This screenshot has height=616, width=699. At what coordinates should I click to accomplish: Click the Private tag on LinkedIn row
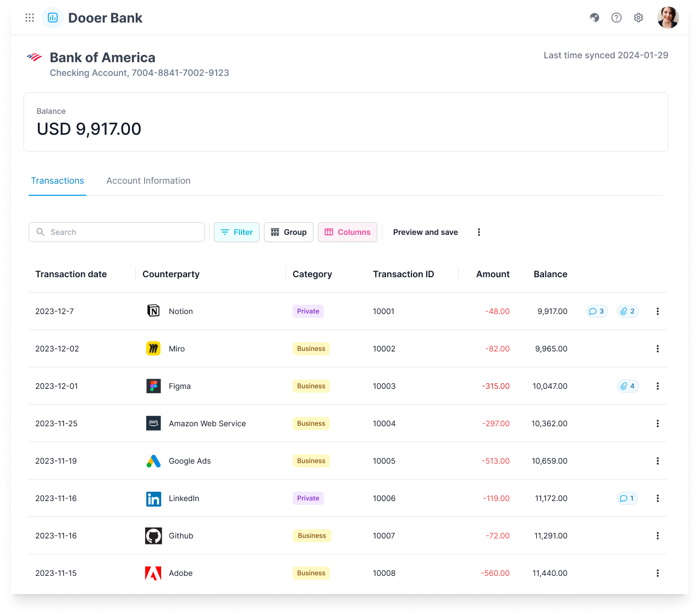coord(308,498)
